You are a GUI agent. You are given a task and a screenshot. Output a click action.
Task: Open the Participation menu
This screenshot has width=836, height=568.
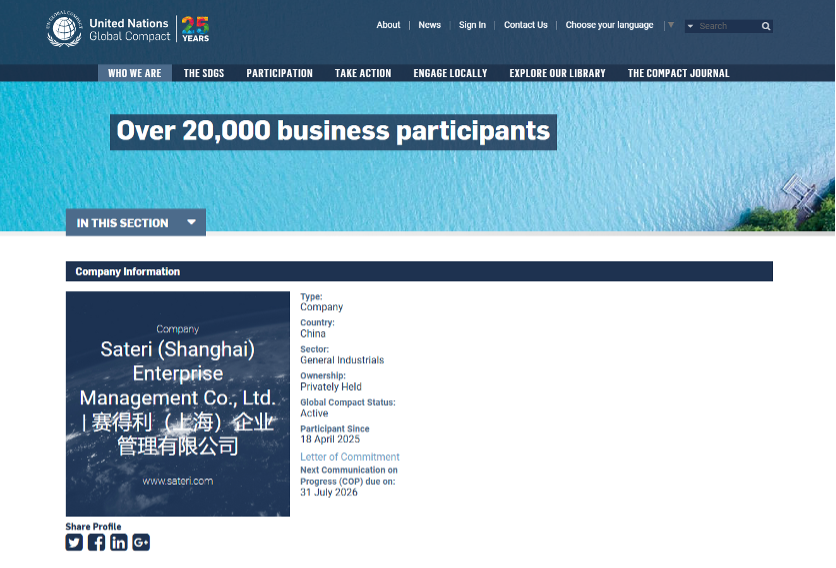pos(279,73)
